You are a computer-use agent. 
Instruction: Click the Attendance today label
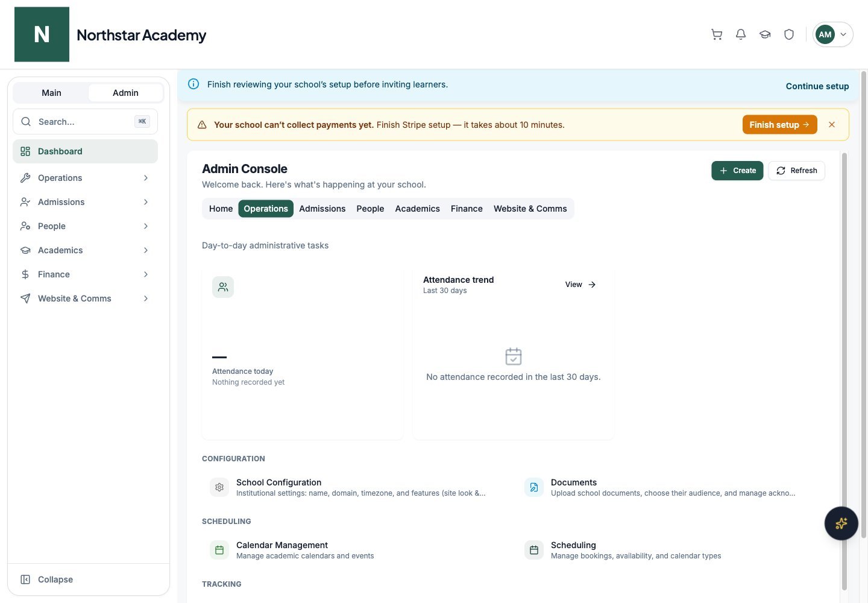point(242,371)
